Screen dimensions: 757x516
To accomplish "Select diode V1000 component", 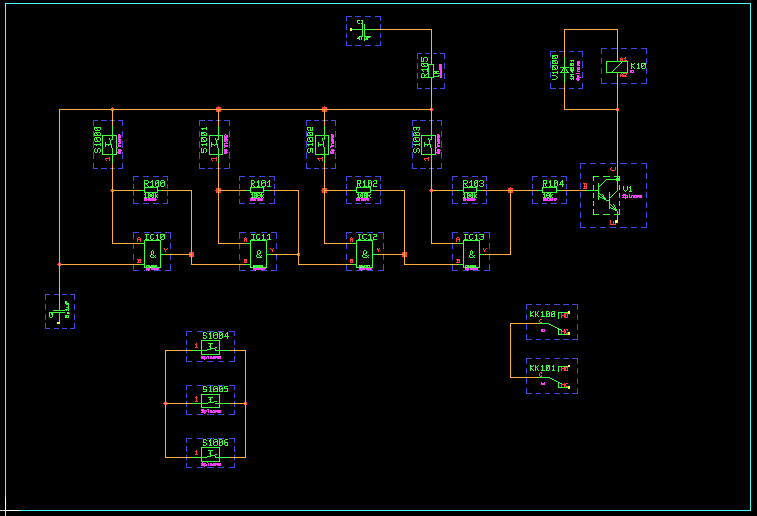I will pyautogui.click(x=567, y=69).
